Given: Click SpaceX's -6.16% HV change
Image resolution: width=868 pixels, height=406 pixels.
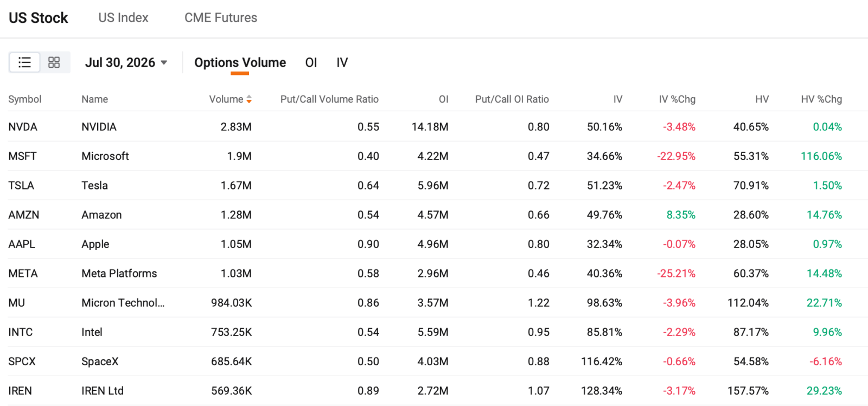Looking at the screenshot, I should [x=826, y=361].
